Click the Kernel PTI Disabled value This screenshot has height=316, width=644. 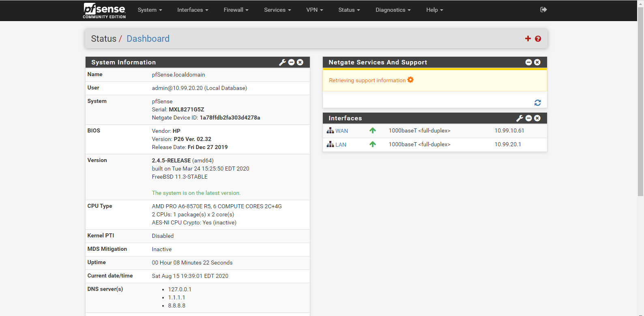click(163, 236)
